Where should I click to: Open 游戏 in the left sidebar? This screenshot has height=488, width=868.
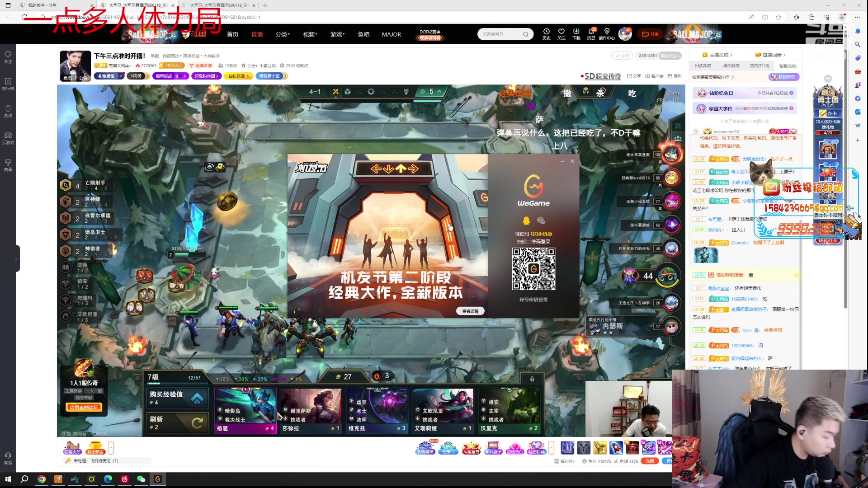tap(8, 111)
